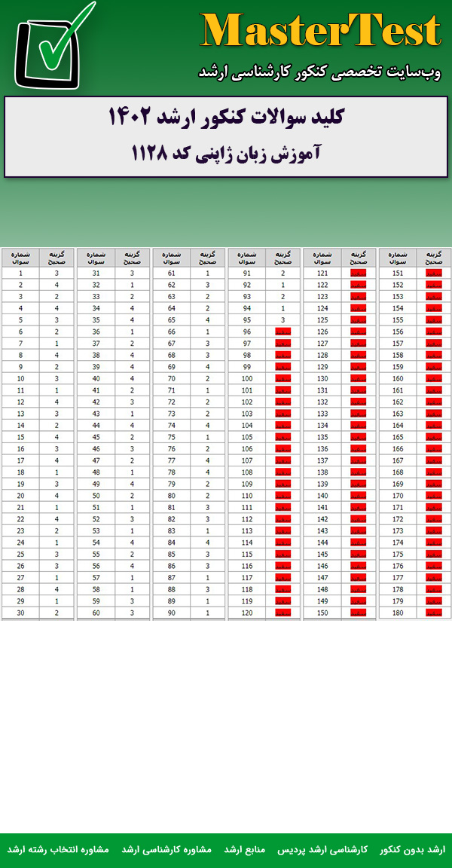Click the red hidden answer for question 180
452x868 pixels.
click(x=433, y=613)
